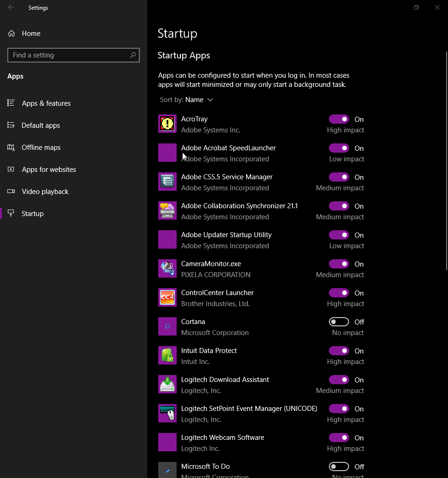448x478 pixels.
Task: Click the Video playback camera icon
Action: (x=11, y=192)
